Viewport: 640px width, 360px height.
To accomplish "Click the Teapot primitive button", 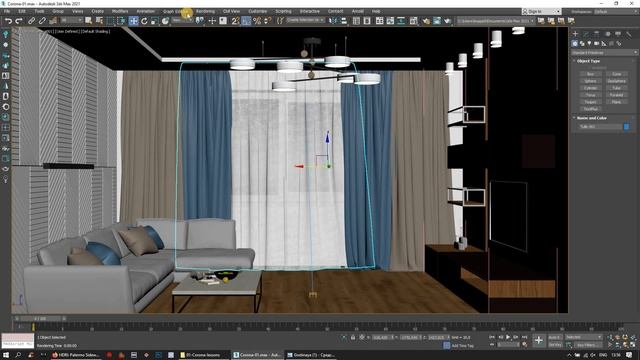I will point(591,102).
